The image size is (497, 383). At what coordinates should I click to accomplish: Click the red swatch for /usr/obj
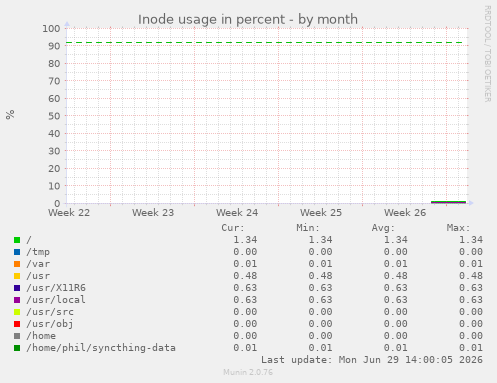point(17,324)
